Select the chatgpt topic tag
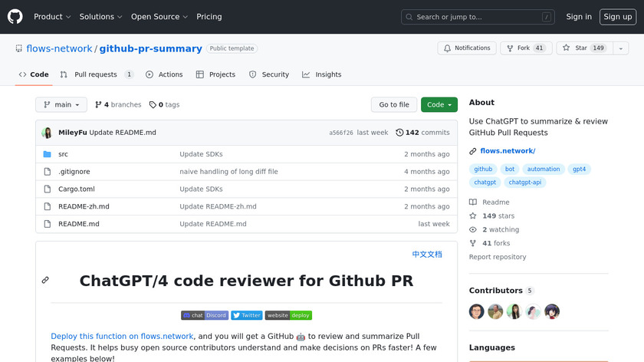 coord(485,182)
